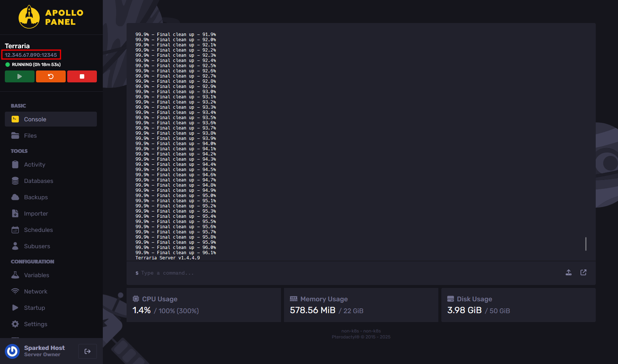Viewport: 618px width, 364px height.
Task: Click the Disk Usage drive icon
Action: point(451,299)
